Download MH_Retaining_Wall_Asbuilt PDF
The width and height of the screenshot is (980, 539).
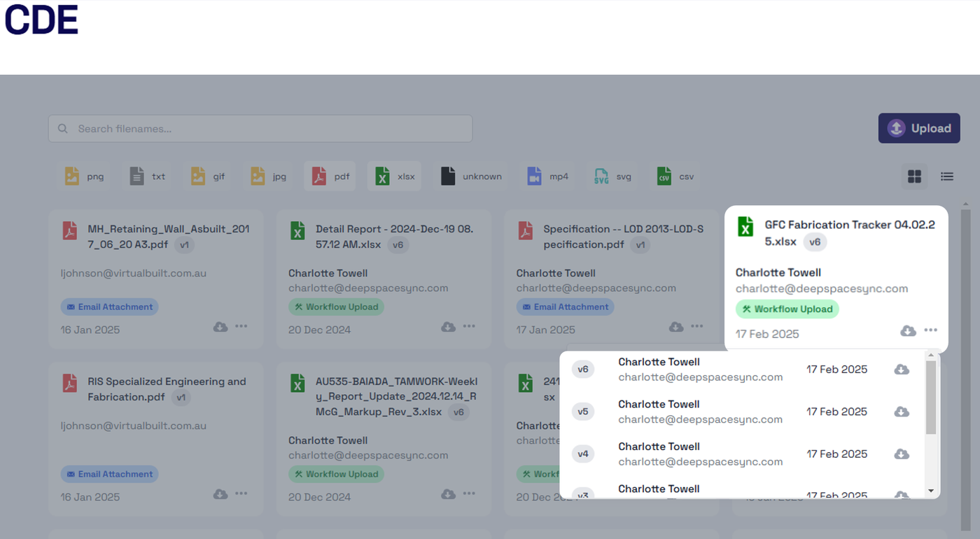tap(220, 327)
